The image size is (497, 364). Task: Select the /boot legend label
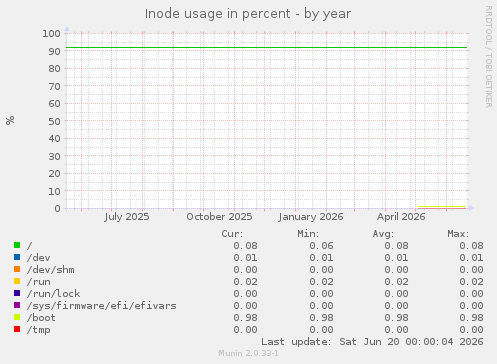41,318
